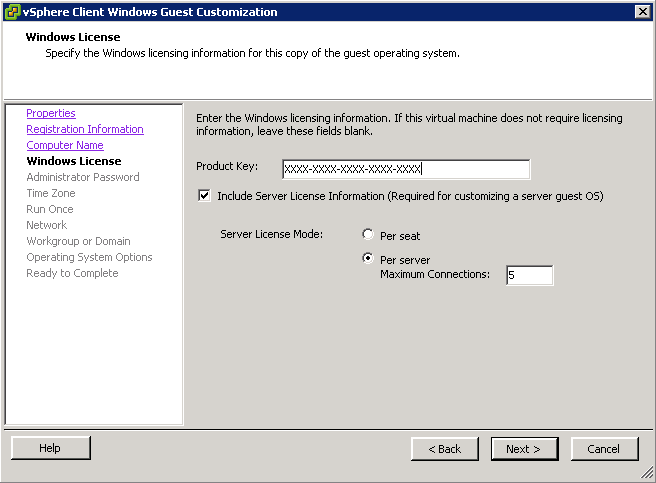Click the vSphere Client title bar icon
Screen dimensions: 656x483
12,12
